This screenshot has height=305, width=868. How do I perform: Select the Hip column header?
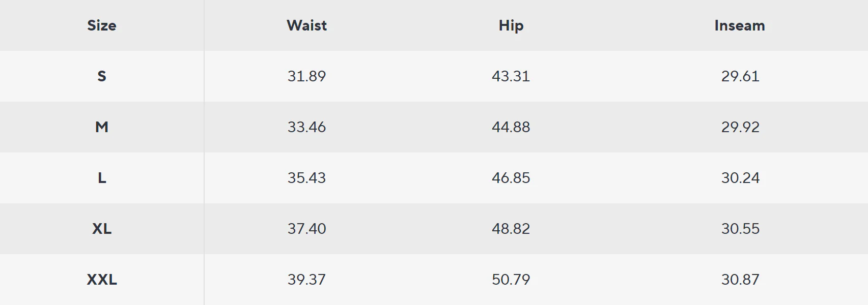[511, 25]
